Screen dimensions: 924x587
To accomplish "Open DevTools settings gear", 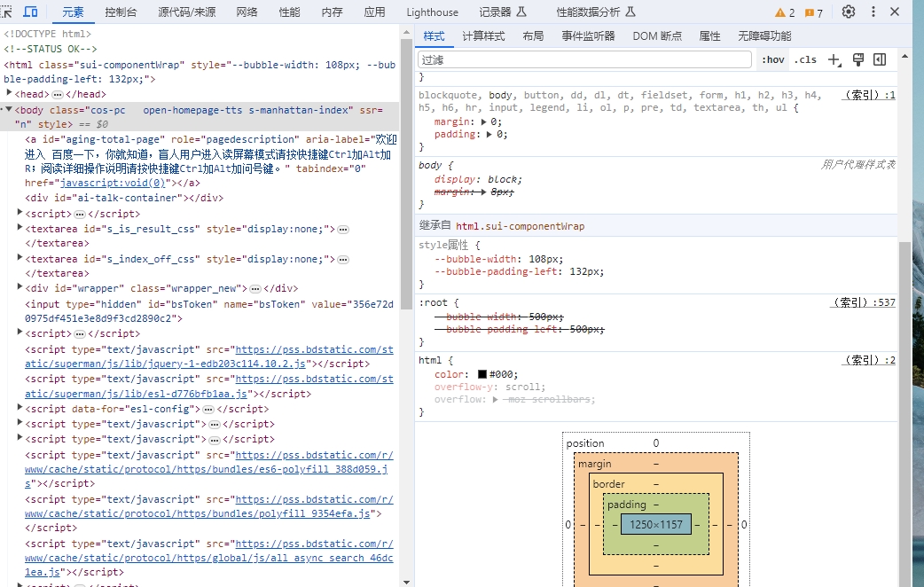I will (x=849, y=12).
